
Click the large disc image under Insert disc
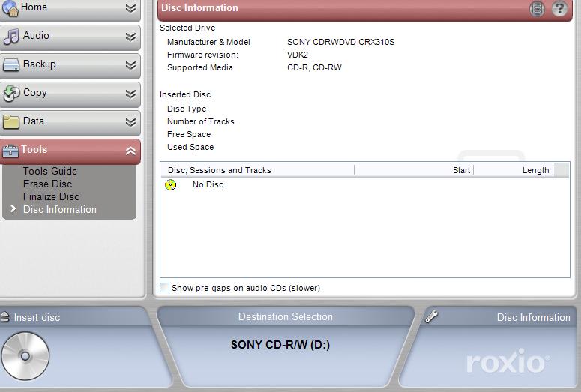[25, 356]
